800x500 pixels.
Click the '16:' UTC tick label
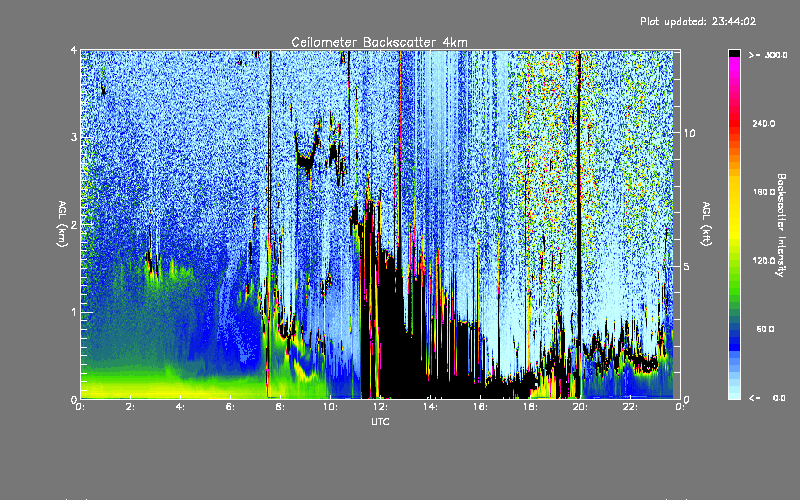click(480, 407)
